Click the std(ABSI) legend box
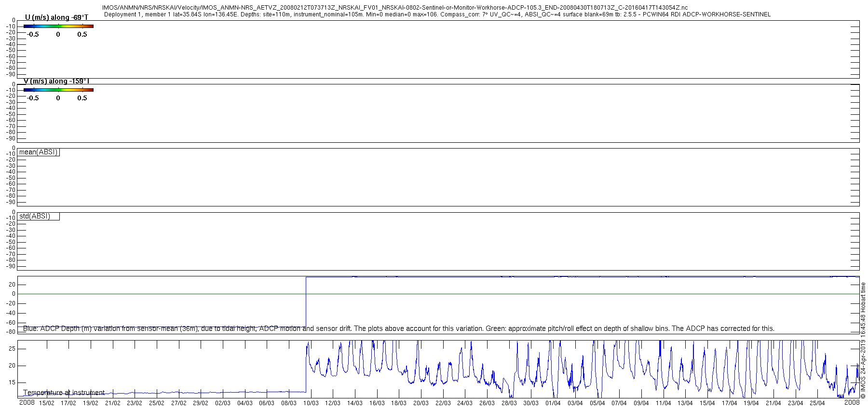 coord(39,216)
